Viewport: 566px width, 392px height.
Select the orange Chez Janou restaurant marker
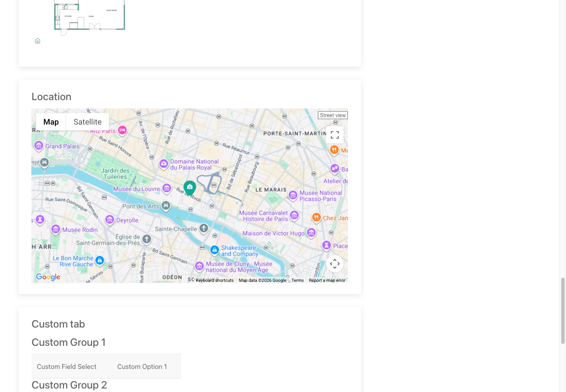(317, 218)
